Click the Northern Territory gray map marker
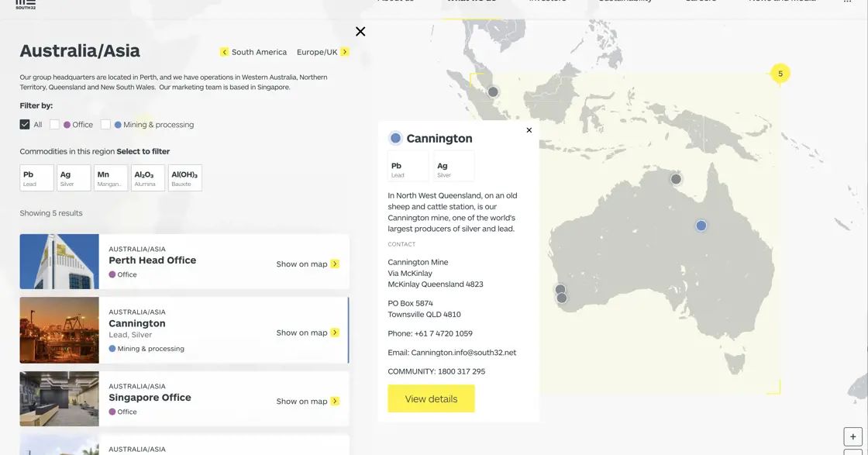 pyautogui.click(x=676, y=179)
